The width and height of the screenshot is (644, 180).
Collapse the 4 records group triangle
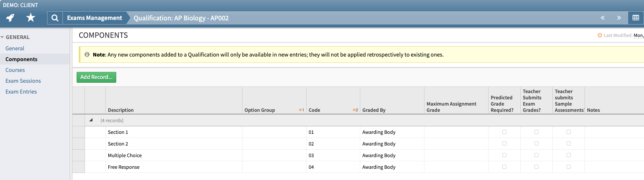[x=91, y=120]
